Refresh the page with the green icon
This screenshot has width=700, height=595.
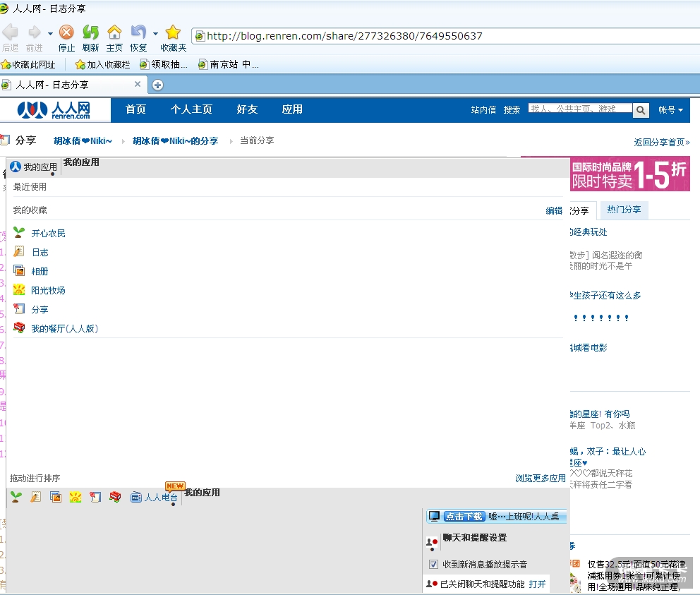[x=90, y=32]
